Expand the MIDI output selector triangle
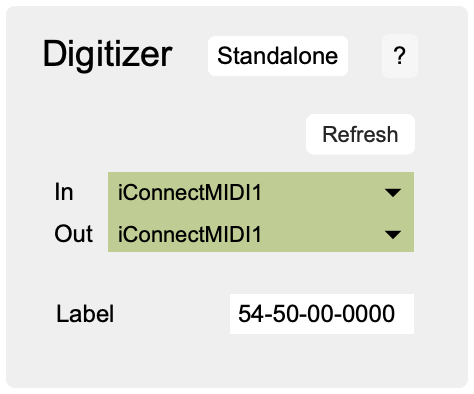This screenshot has width=474, height=394. [393, 234]
